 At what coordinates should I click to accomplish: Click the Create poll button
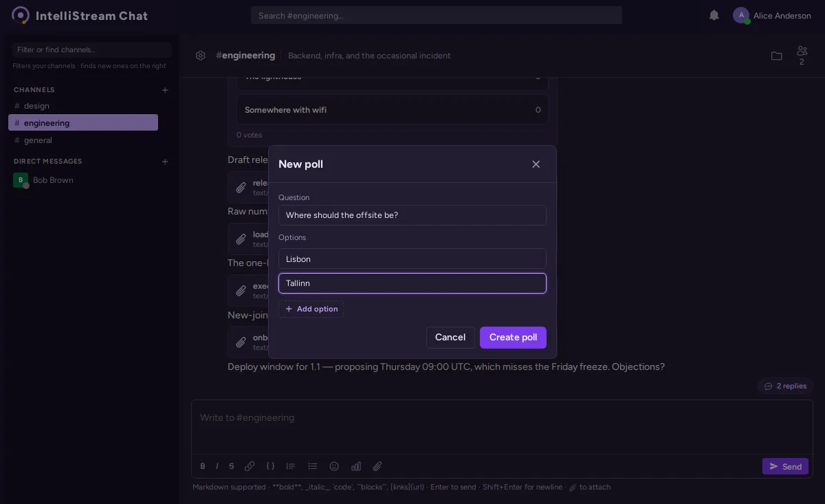click(513, 338)
